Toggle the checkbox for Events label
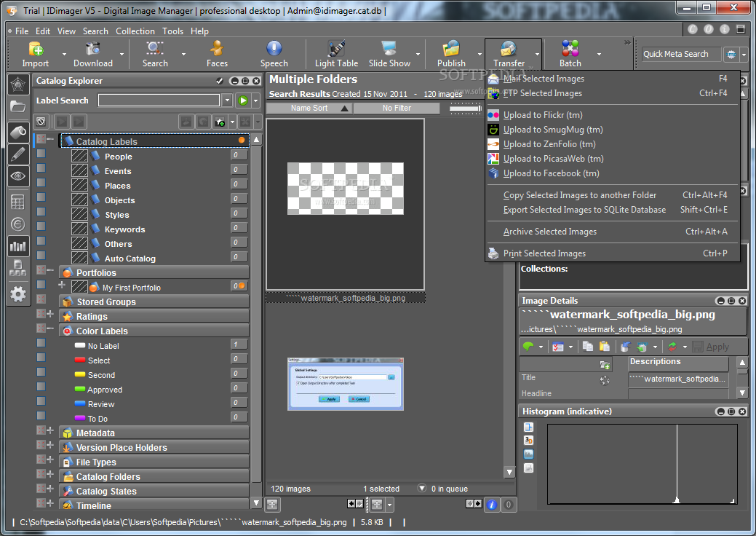The height and width of the screenshot is (536, 756). pyautogui.click(x=41, y=168)
